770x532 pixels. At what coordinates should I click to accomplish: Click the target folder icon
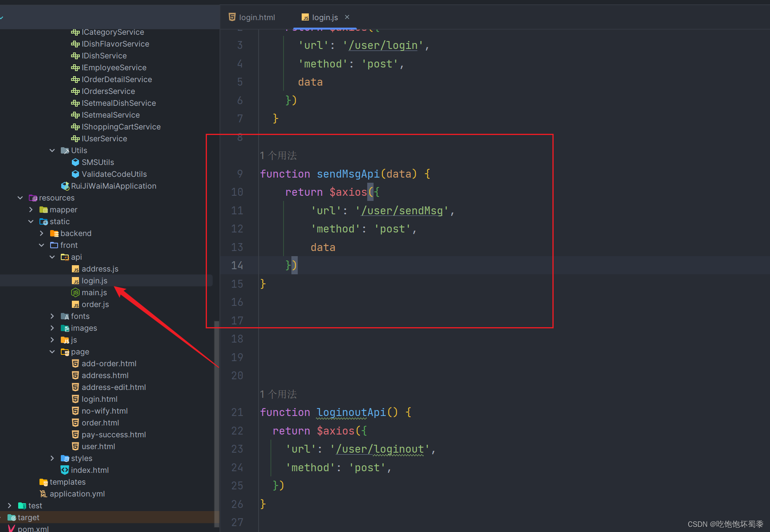point(11,517)
